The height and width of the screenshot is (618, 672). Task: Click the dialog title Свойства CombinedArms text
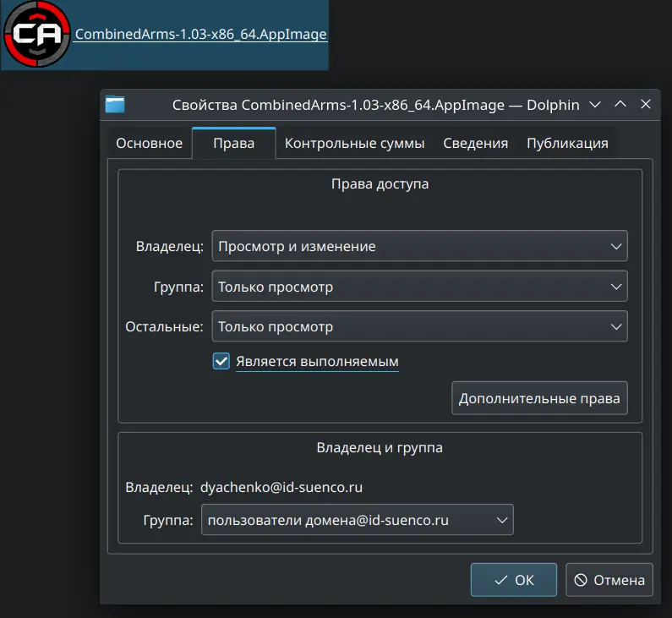click(x=375, y=105)
